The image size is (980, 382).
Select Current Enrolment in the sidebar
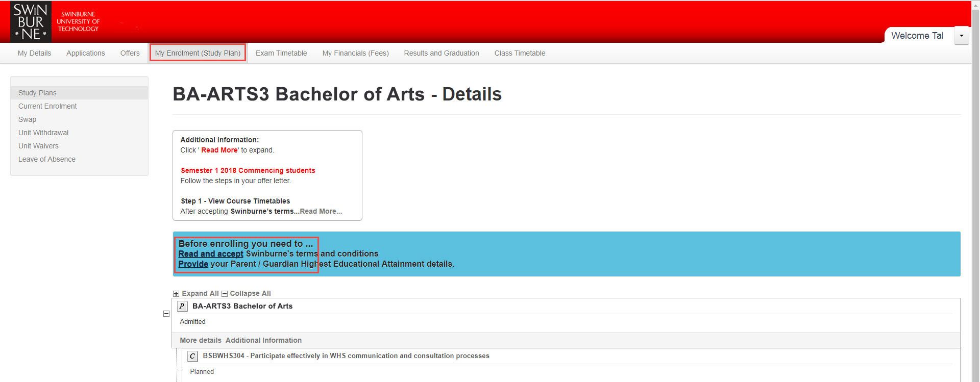[47, 106]
